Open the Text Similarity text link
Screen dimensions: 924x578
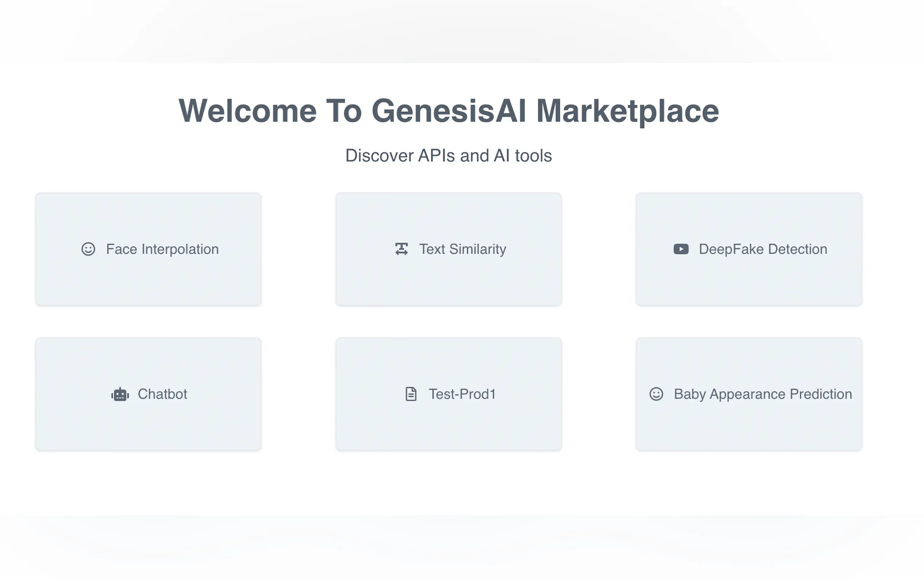point(463,249)
